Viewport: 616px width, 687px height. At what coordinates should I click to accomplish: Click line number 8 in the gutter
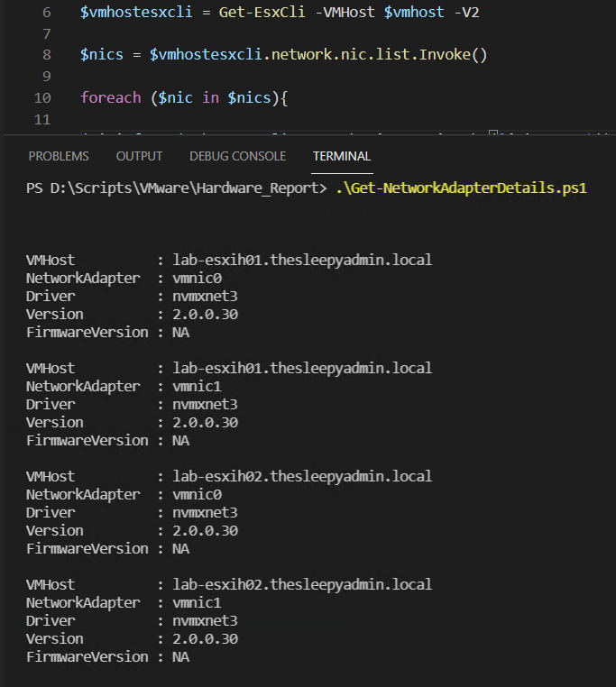46,55
